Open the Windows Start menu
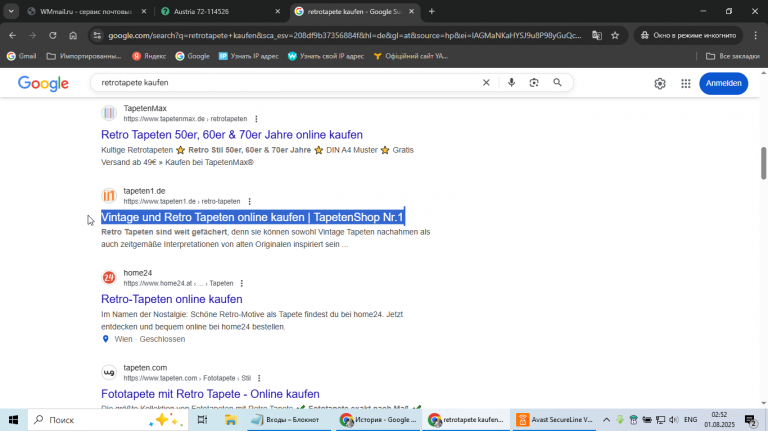 [13, 420]
